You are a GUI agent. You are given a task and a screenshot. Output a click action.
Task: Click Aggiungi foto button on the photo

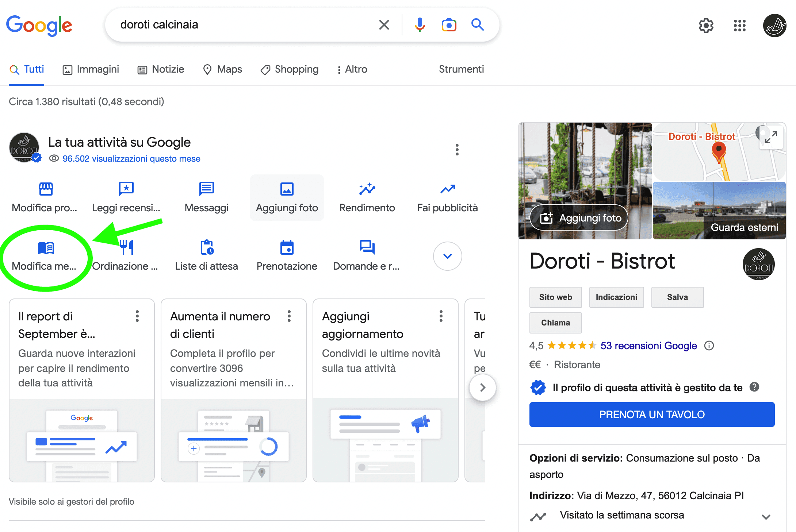[579, 218]
